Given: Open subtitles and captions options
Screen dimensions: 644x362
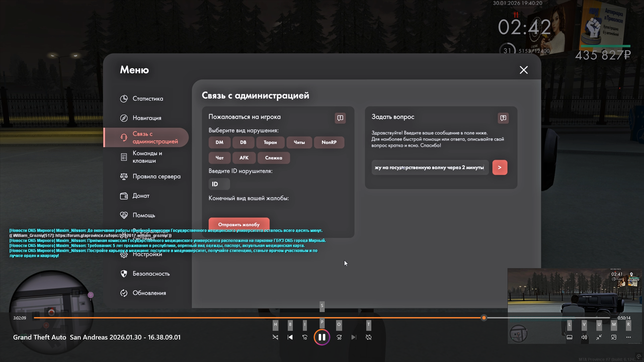Looking at the screenshot, I should (570, 337).
